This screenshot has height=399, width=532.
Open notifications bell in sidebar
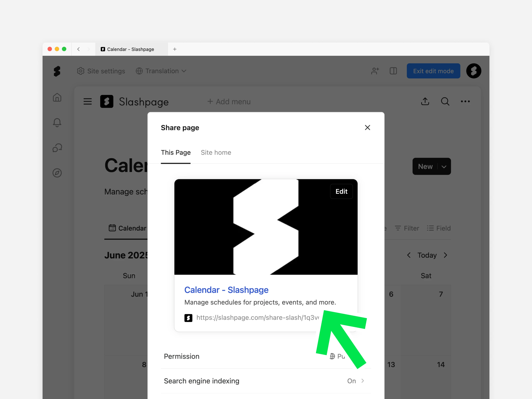tap(57, 123)
